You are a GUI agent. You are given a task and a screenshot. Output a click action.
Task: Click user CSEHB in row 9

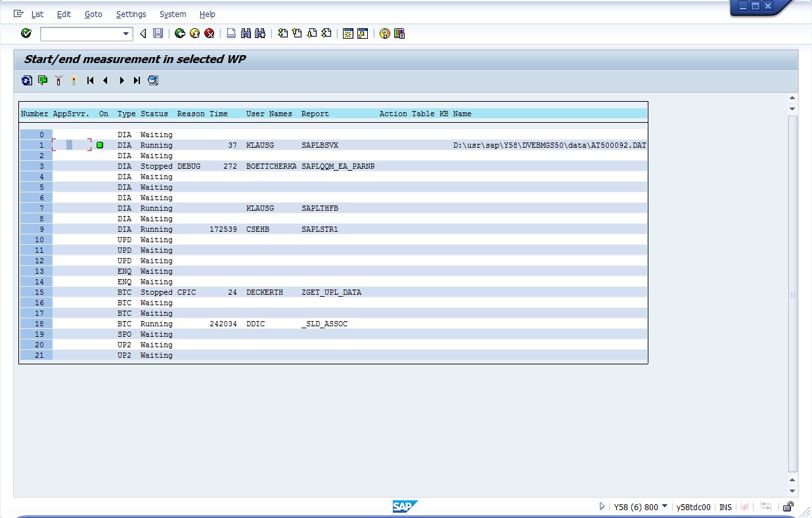[258, 229]
